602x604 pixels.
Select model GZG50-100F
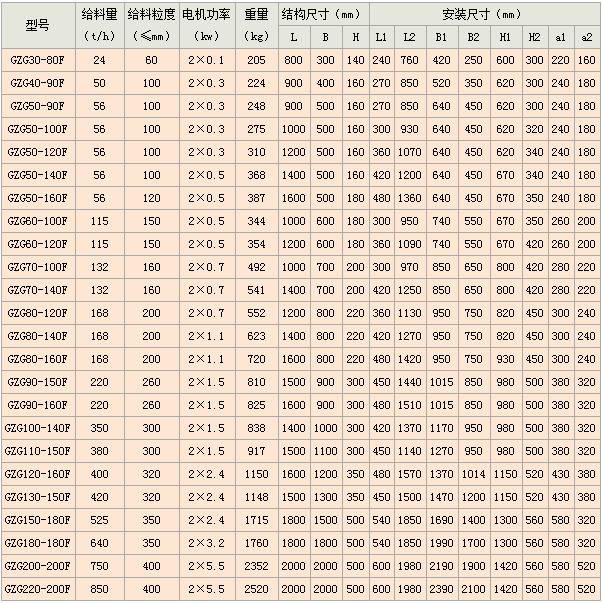38,129
